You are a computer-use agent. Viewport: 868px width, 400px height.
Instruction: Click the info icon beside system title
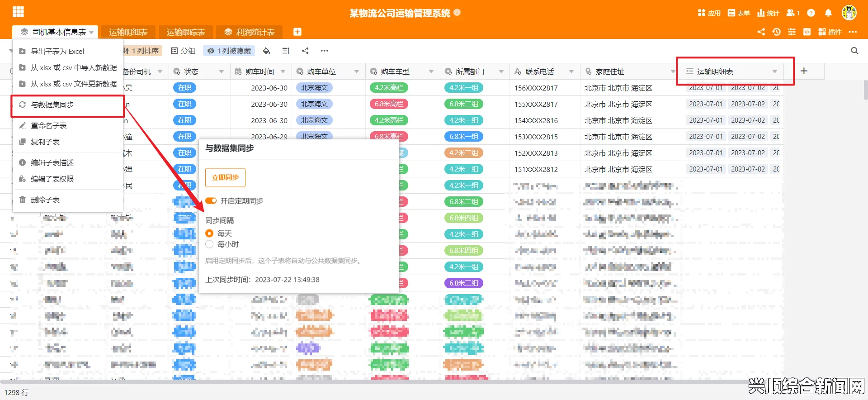click(x=457, y=13)
